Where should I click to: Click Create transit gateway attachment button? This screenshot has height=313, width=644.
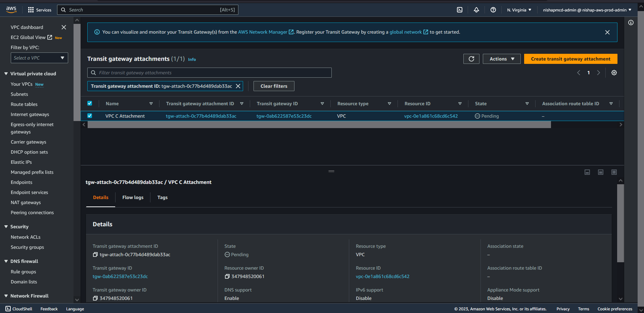570,59
